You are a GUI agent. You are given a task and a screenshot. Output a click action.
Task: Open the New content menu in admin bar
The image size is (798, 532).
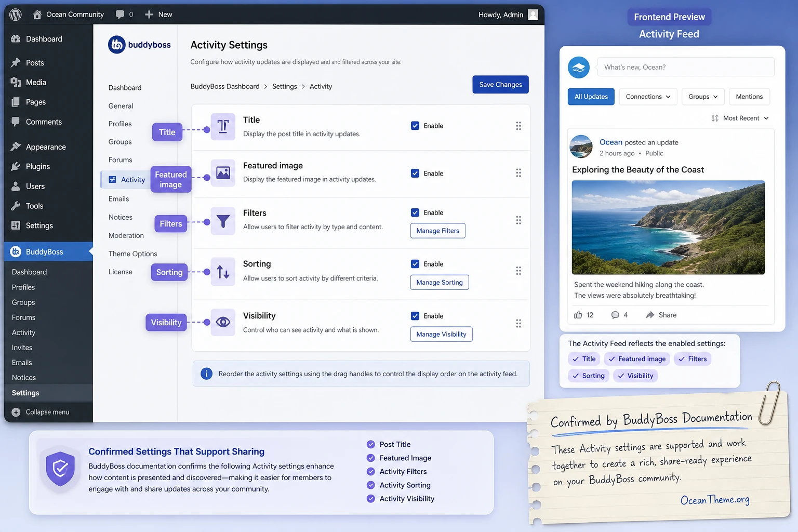coord(158,15)
